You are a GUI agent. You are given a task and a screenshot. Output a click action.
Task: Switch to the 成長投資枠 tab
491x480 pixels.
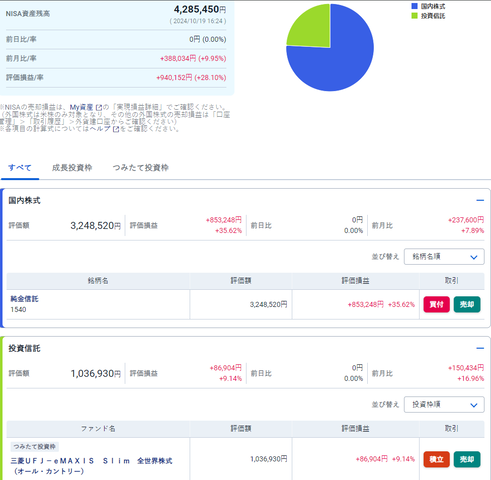pyautogui.click(x=72, y=168)
